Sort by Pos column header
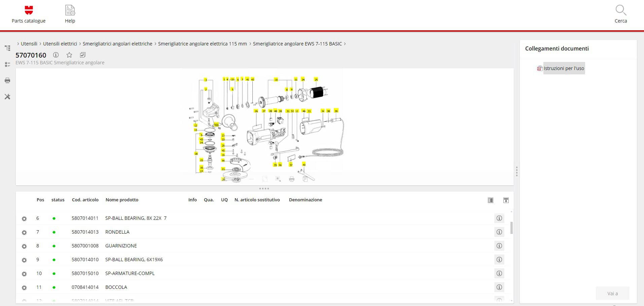This screenshot has width=644, height=306. click(x=40, y=200)
